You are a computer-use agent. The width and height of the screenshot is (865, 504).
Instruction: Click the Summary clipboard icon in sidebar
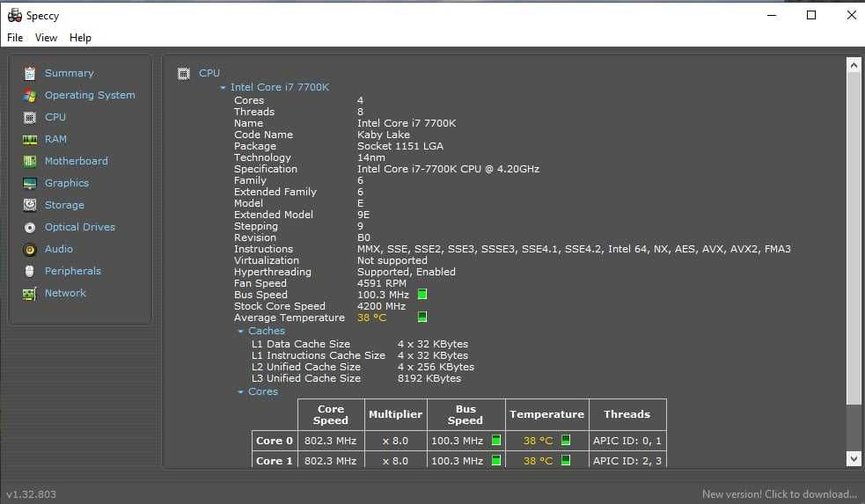click(x=30, y=73)
